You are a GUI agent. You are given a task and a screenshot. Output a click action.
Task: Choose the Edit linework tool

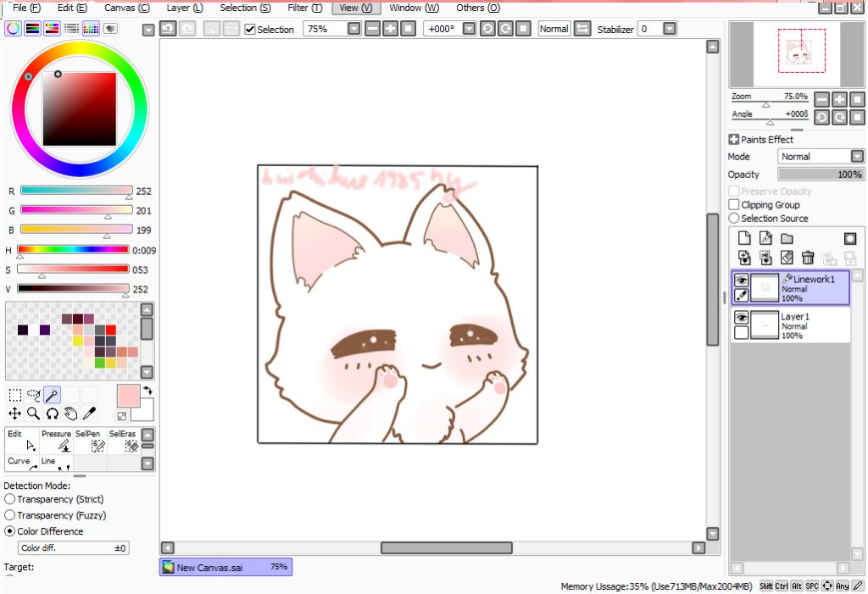[22, 441]
